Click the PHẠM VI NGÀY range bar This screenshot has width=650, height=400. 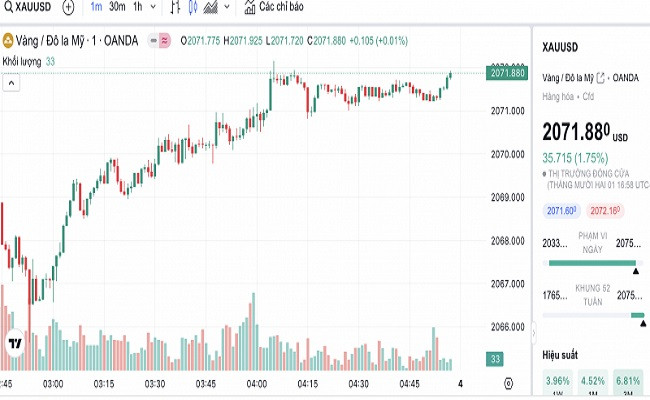[591, 263]
